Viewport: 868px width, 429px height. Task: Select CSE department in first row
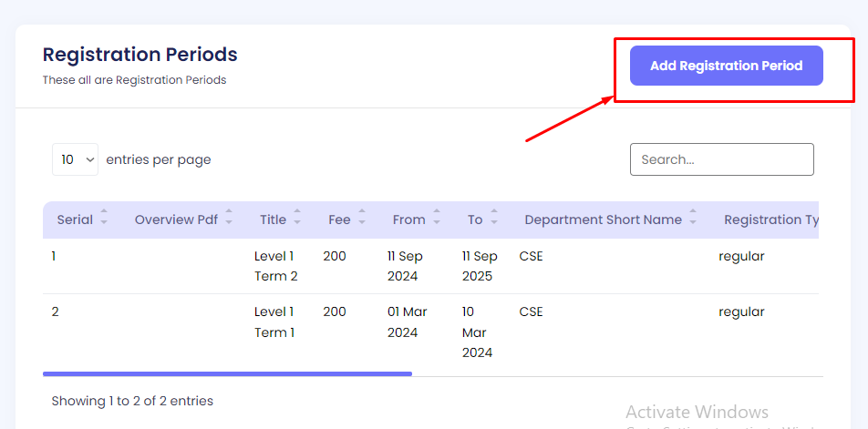click(x=531, y=256)
